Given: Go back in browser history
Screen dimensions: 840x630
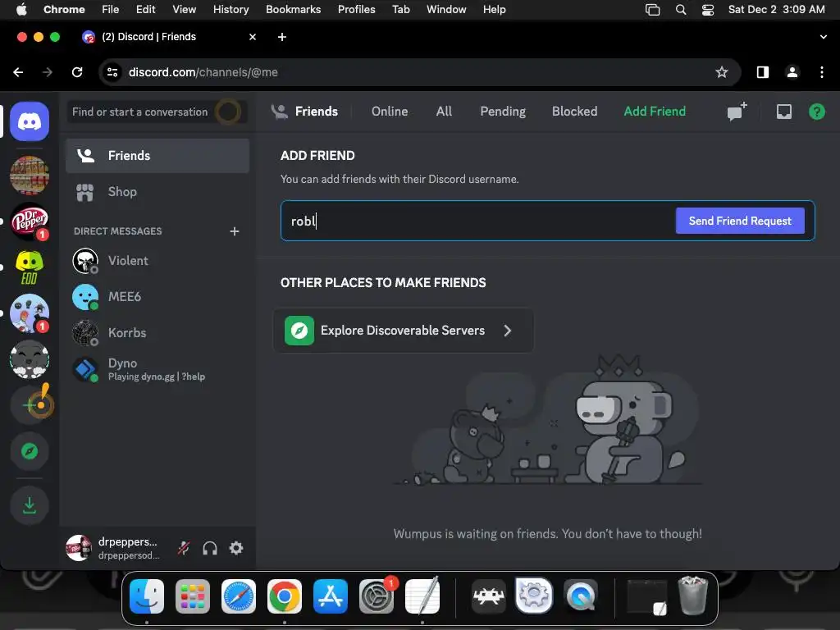Looking at the screenshot, I should point(18,72).
